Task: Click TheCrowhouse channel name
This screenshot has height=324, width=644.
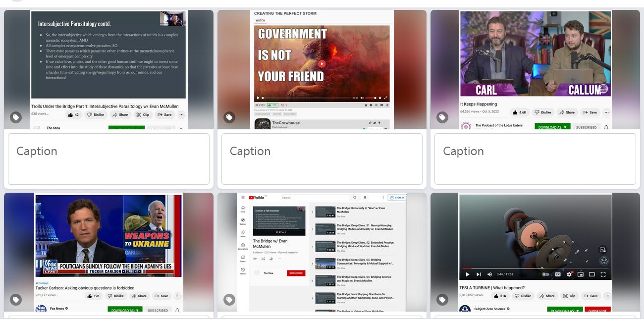Action: pos(286,123)
